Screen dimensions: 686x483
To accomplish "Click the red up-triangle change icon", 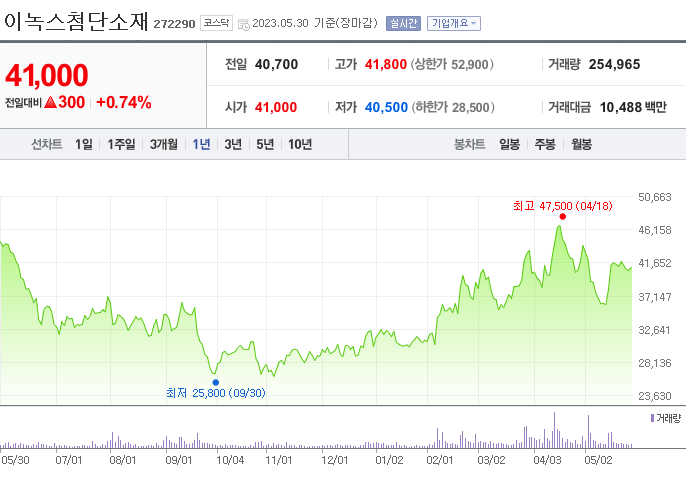I will pyautogui.click(x=50, y=102).
